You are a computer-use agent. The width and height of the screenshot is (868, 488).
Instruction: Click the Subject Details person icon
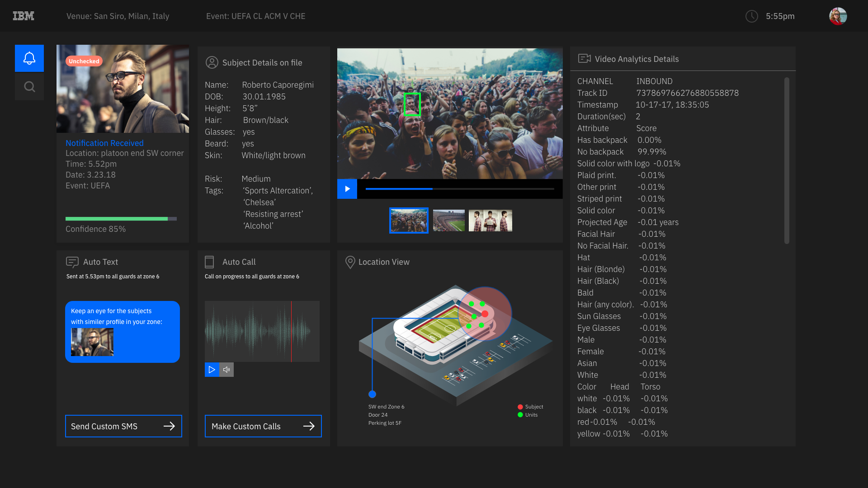212,62
